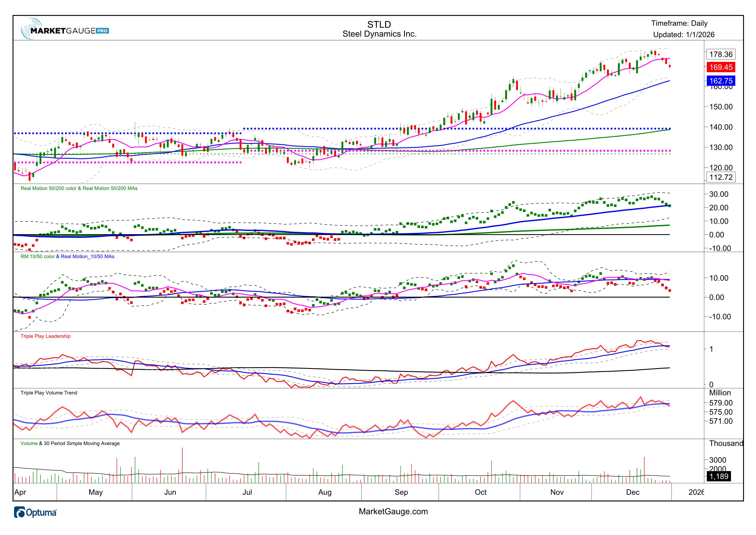The width and height of the screenshot is (756, 535).
Task: Click the Triple Play Volume Trend label
Action: click(x=49, y=393)
